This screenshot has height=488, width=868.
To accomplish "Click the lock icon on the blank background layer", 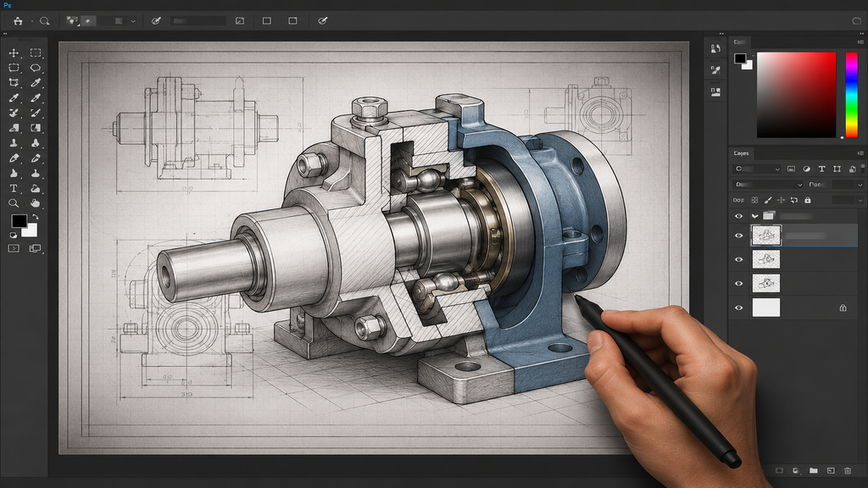I will tap(843, 308).
